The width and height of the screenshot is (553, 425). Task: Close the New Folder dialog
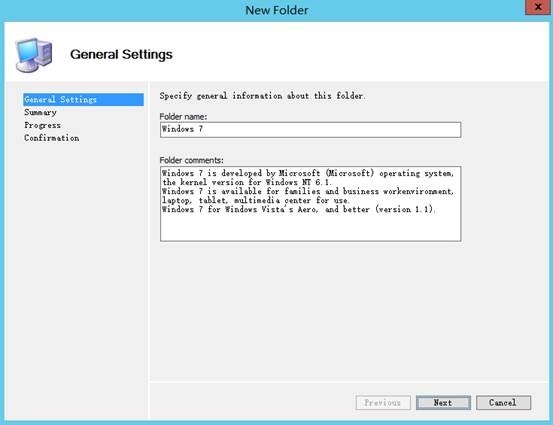538,7
